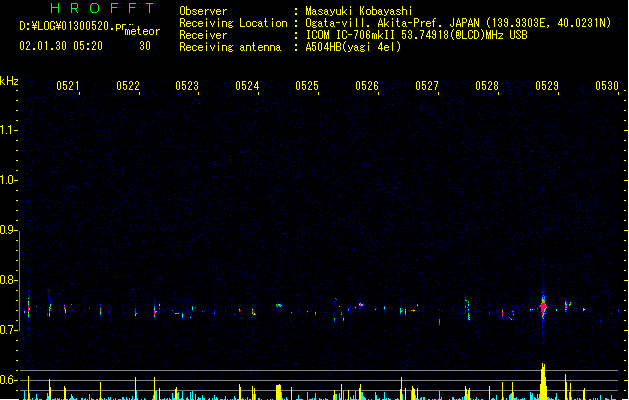Click the strong magenta meteor echo near 0529
This screenshot has width=629, height=400.
[544, 308]
